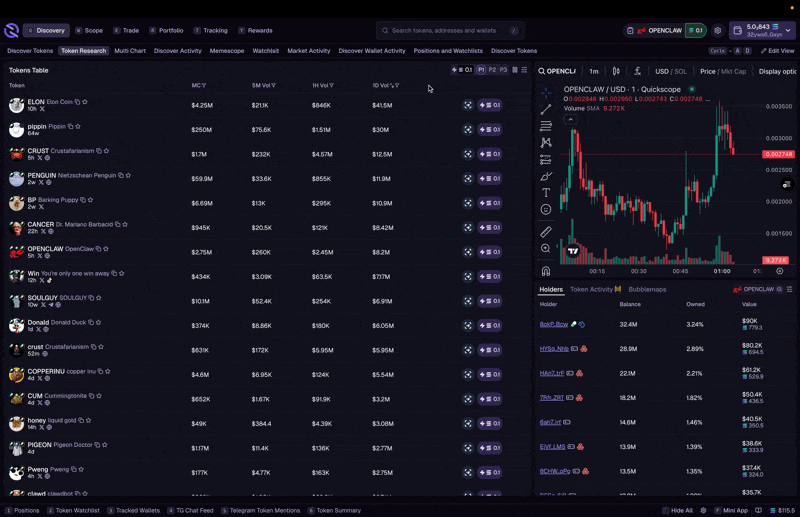Toggle chart between Price and Mkt Cap

click(723, 71)
